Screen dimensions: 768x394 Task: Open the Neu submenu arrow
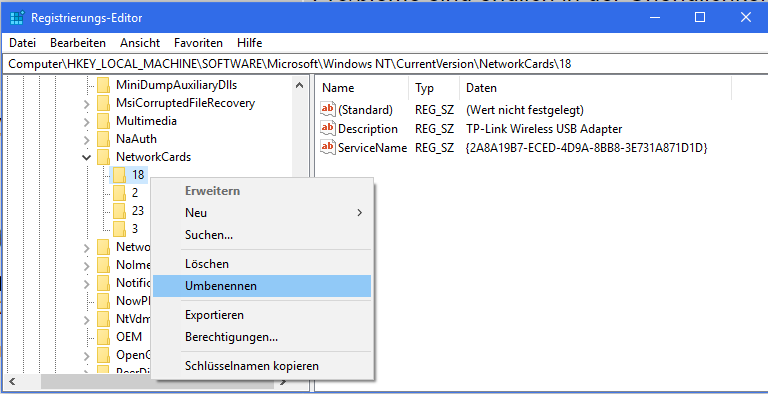(x=360, y=213)
